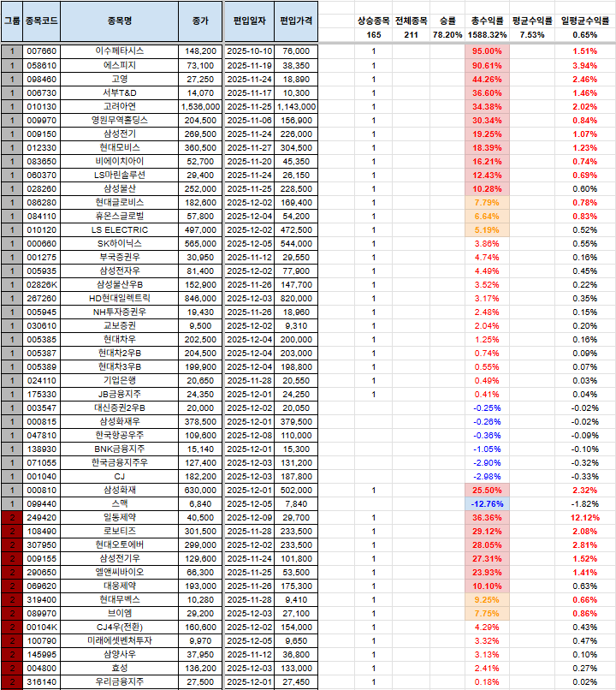Select the 서부T&D stock name cell
616x690 pixels.
pyautogui.click(x=119, y=92)
